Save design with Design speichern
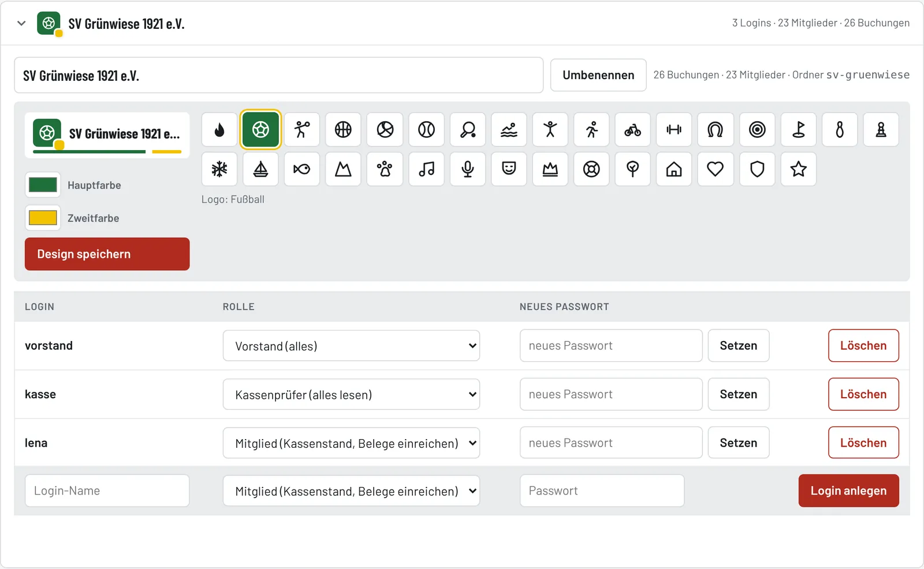 (107, 254)
